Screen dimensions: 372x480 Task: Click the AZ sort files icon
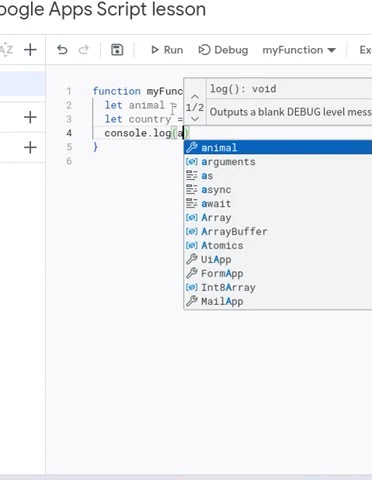[6, 50]
